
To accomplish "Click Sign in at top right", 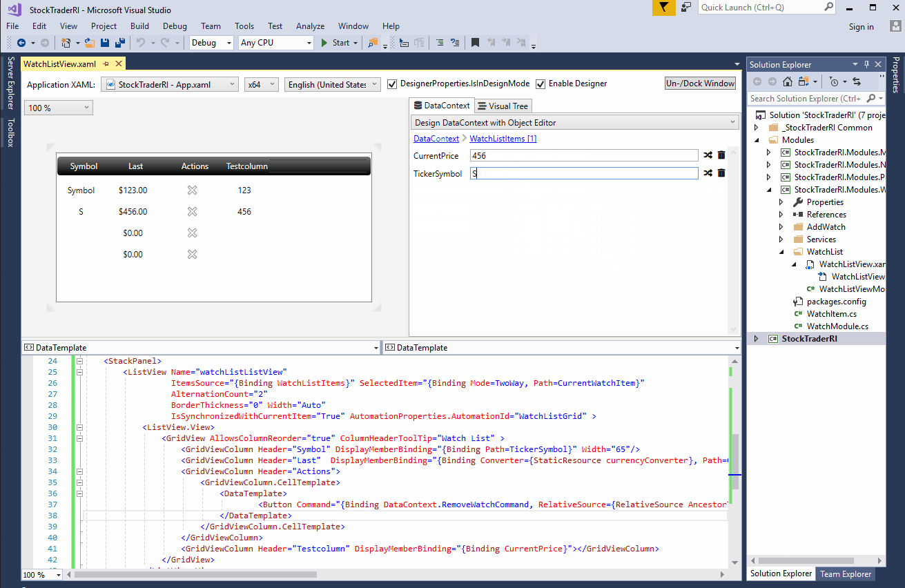I will coord(861,27).
